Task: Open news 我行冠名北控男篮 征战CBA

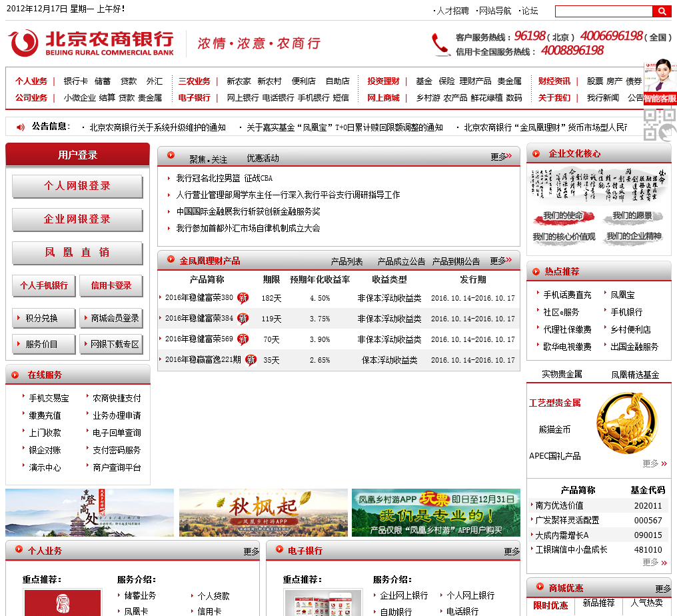Action: 225,179
